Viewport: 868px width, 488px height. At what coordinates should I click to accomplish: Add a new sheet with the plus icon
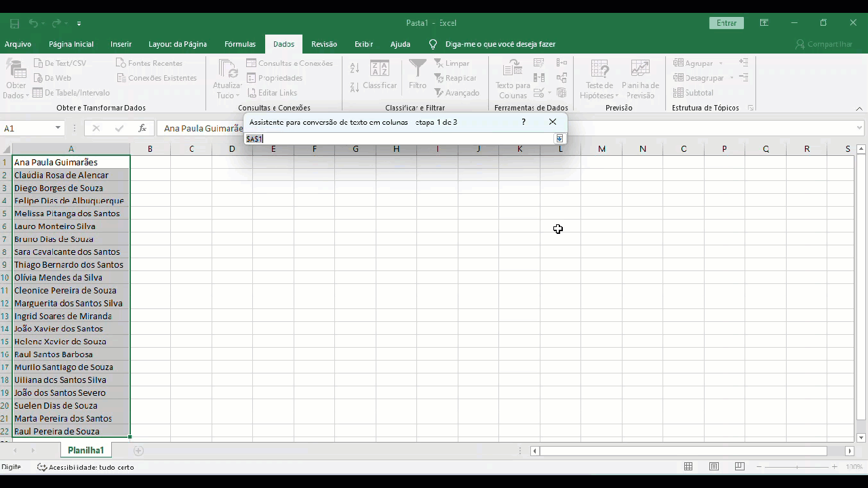coord(138,451)
